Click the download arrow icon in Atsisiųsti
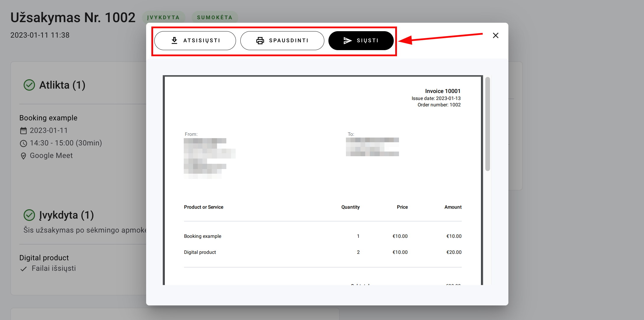Viewport: 644px width, 320px height. click(174, 41)
